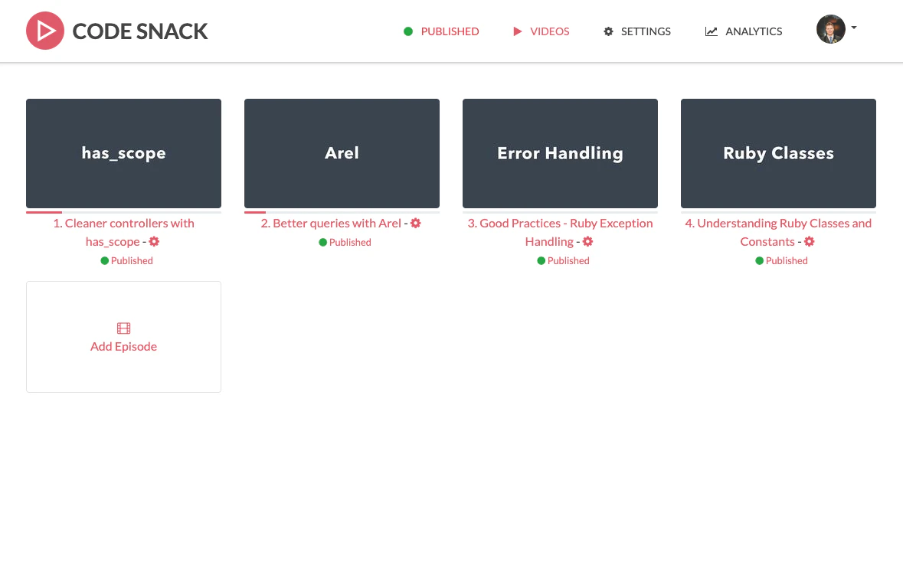The width and height of the screenshot is (903, 588).
Task: Switch to the PUBLISHED filter view
Action: [x=450, y=31]
